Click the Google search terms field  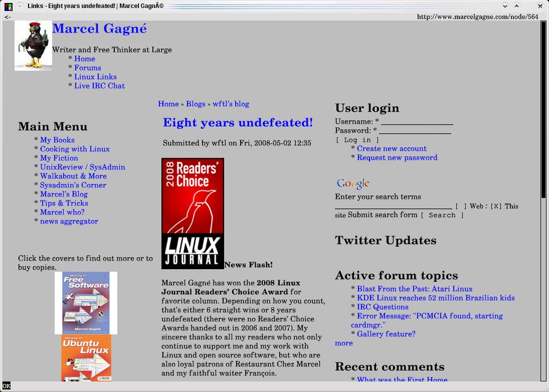pos(393,206)
